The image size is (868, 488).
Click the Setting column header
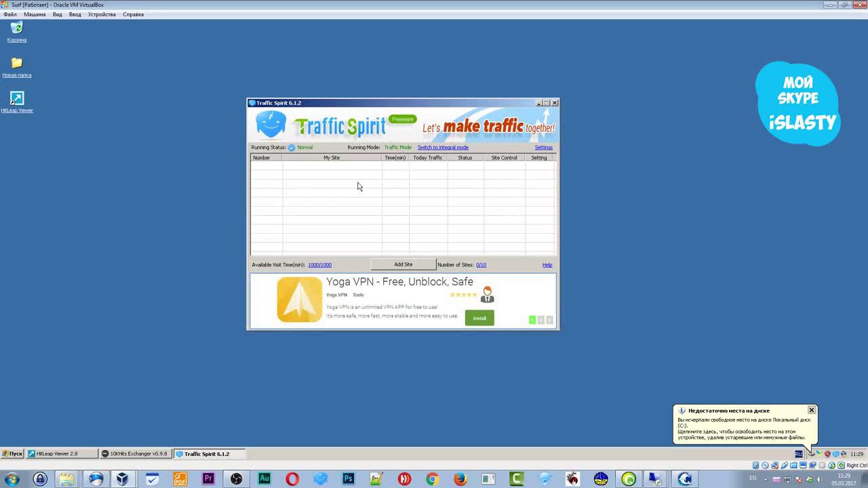[x=539, y=157]
